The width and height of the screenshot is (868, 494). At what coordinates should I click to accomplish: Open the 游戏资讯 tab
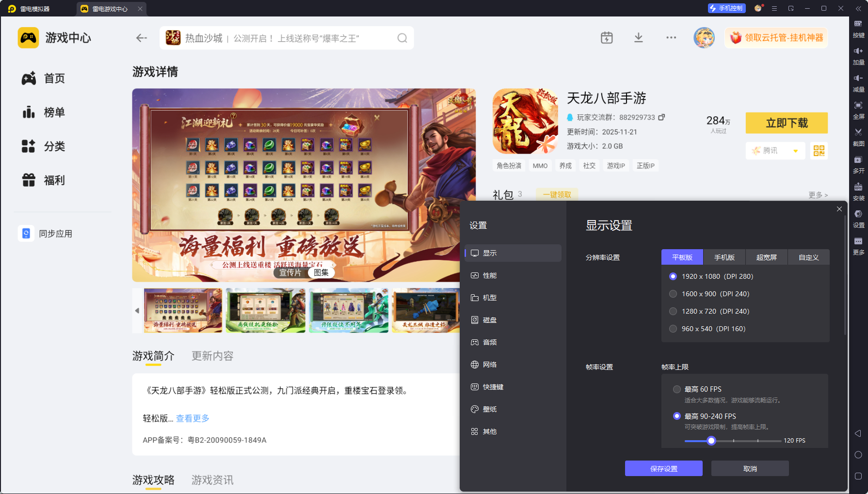(x=212, y=480)
